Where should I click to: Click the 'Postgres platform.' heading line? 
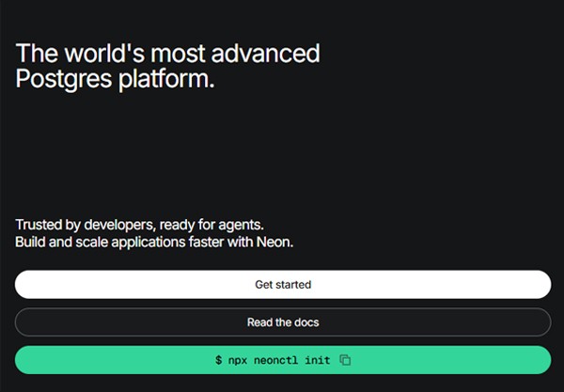pyautogui.click(x=115, y=79)
